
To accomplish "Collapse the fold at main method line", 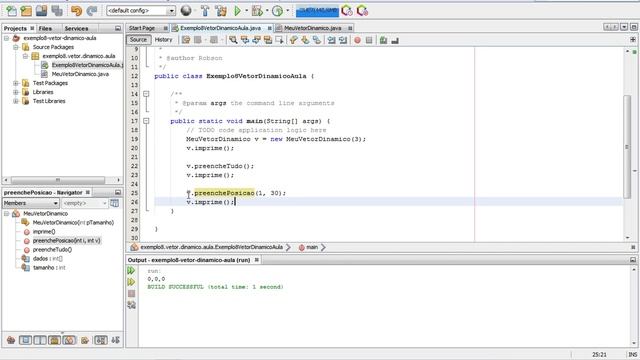I will pos(146,121).
